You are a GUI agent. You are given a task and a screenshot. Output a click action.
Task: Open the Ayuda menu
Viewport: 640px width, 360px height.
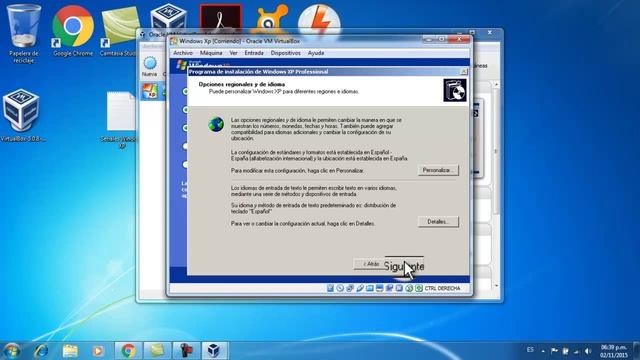316,53
